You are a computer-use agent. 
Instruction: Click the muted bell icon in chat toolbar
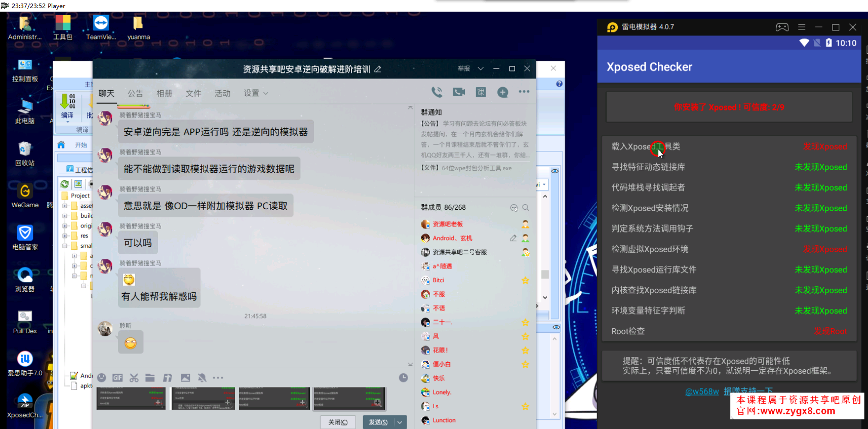coord(202,378)
